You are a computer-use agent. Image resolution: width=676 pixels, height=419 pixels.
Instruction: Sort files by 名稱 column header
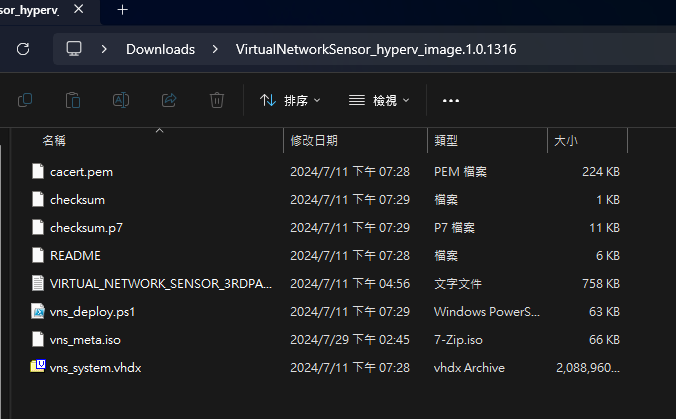click(x=54, y=141)
